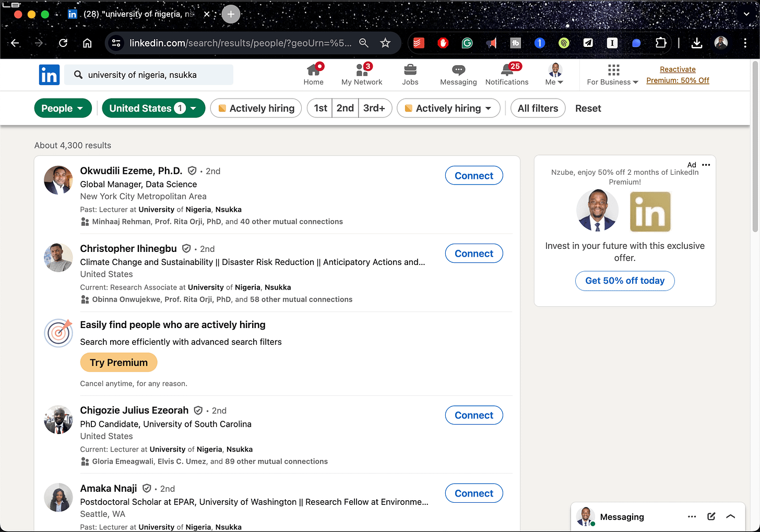Open the For Business grid menu
Screen dimensions: 760x532
613,75
